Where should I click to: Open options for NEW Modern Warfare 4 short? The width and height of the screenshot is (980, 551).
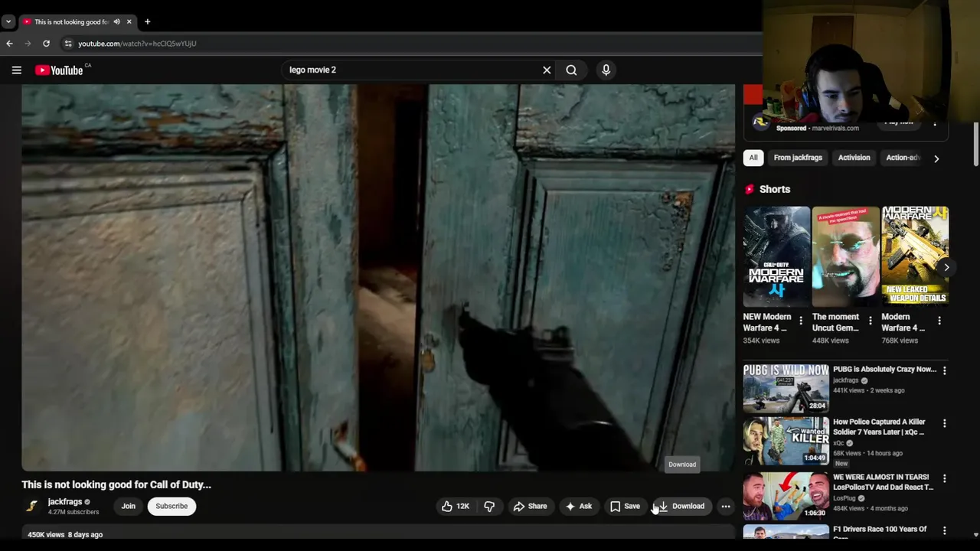coord(801,321)
